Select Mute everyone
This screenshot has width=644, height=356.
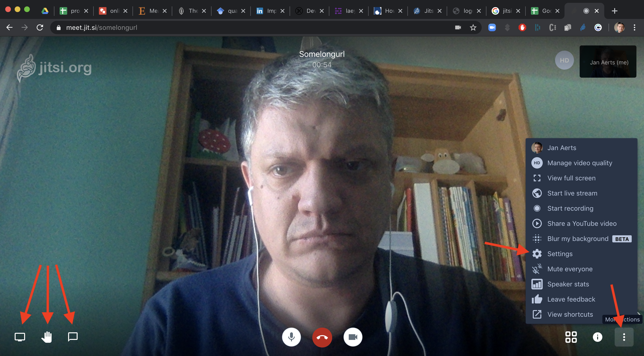tap(581, 269)
